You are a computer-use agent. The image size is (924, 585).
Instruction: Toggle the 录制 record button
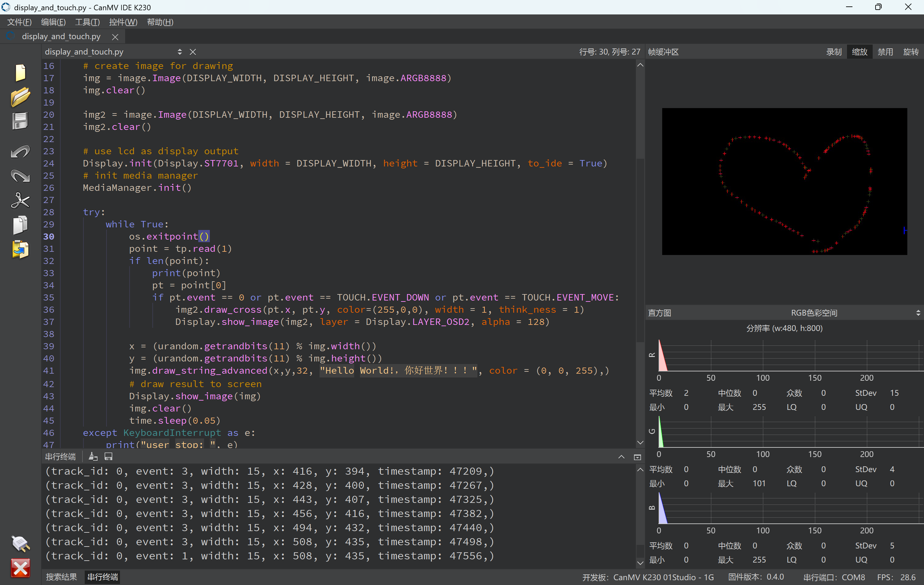pyautogui.click(x=834, y=52)
